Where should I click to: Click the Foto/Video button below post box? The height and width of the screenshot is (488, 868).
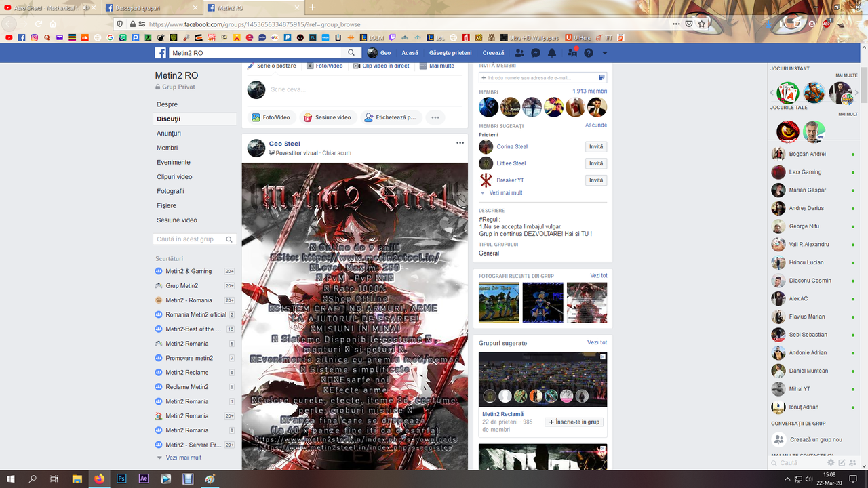[271, 117]
